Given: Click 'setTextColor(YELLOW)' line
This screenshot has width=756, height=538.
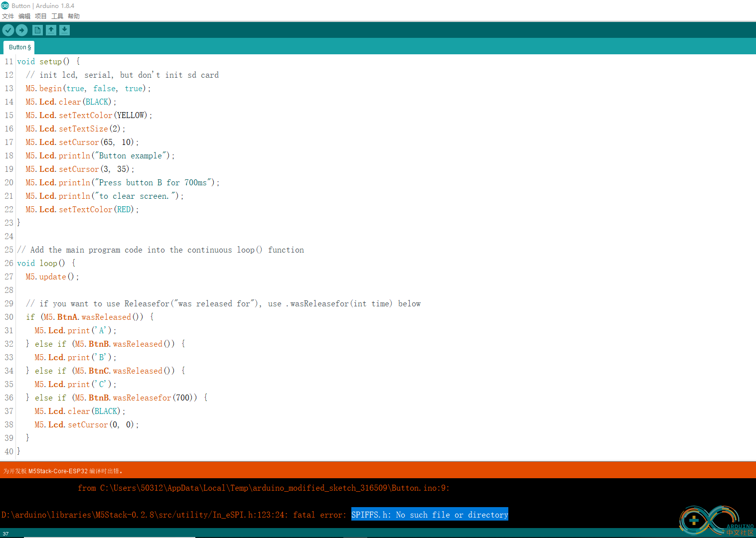Looking at the screenshot, I should [x=89, y=115].
